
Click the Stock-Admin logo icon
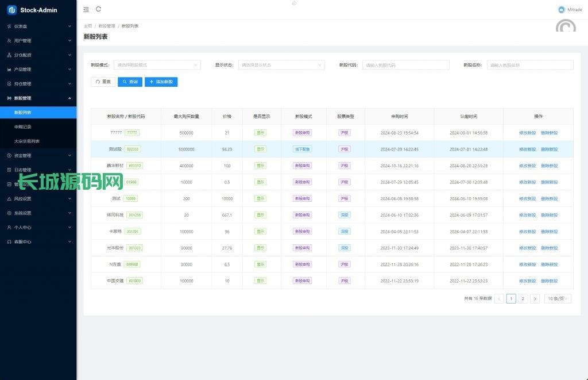[x=11, y=10]
